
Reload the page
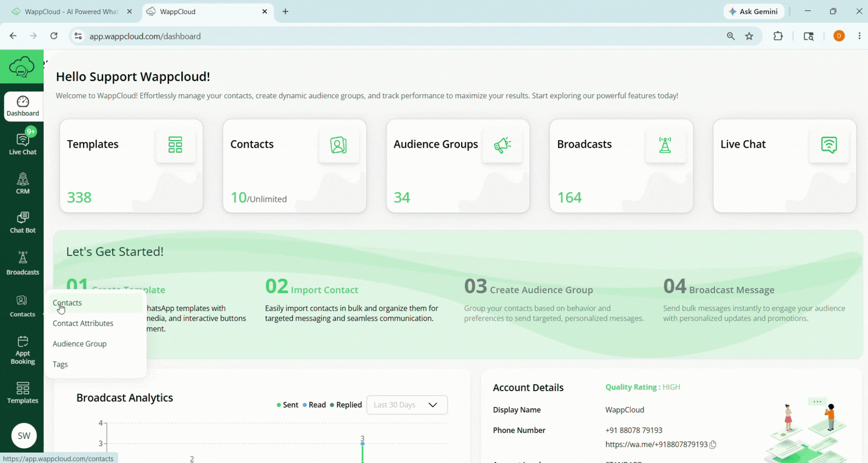click(x=54, y=36)
